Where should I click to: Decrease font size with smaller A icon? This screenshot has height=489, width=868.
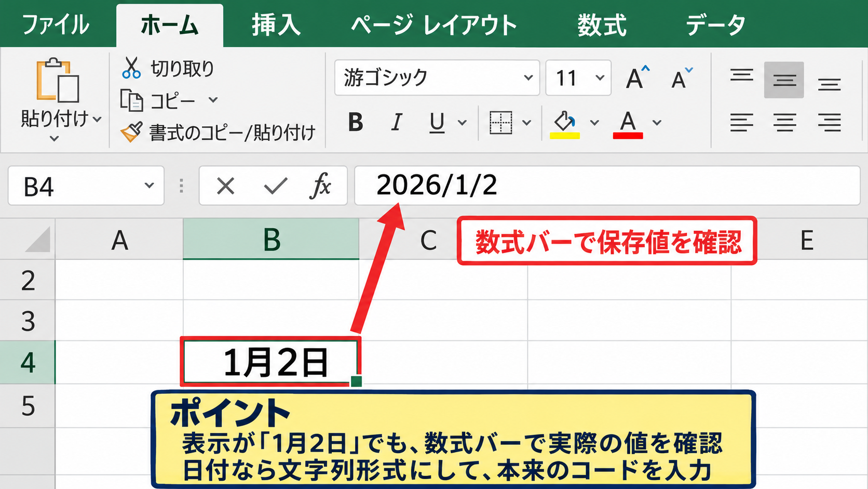(681, 78)
